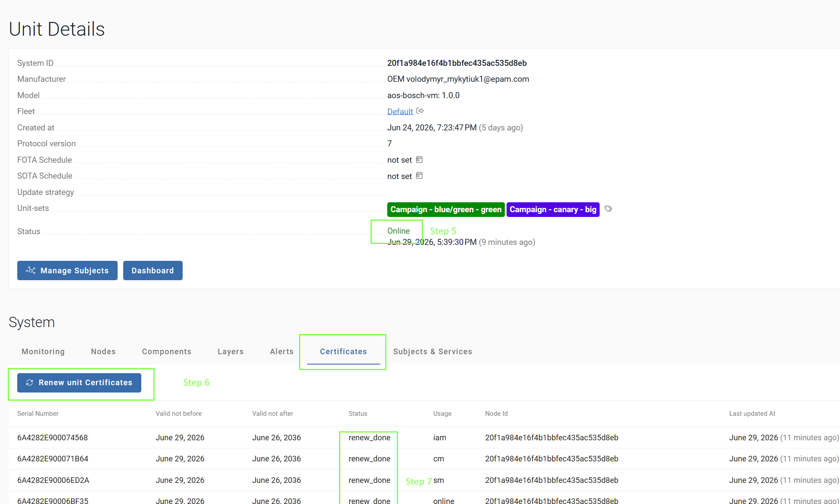Click the Manufacturer OEM email value

(x=458, y=79)
